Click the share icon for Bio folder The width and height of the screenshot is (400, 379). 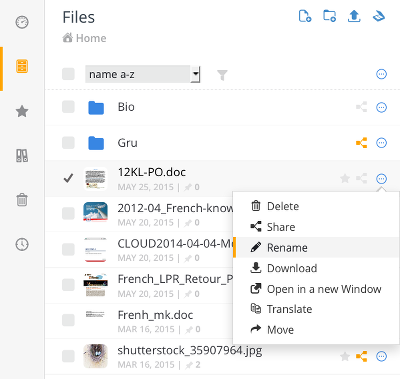point(362,107)
